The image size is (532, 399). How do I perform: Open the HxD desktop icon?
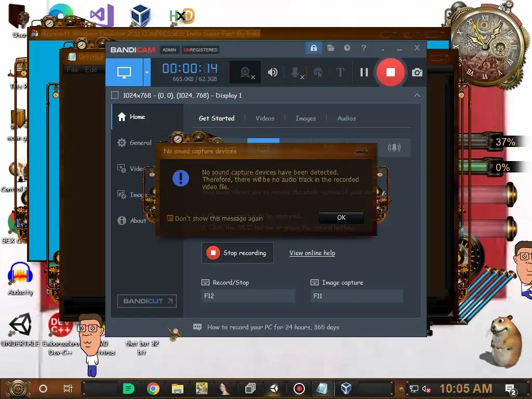coord(182,16)
